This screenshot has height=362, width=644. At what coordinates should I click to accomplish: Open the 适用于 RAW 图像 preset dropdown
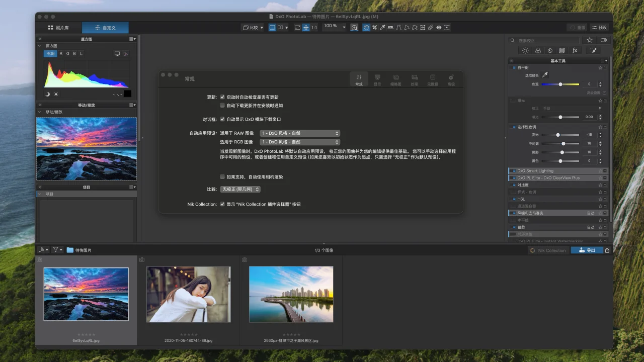300,133
